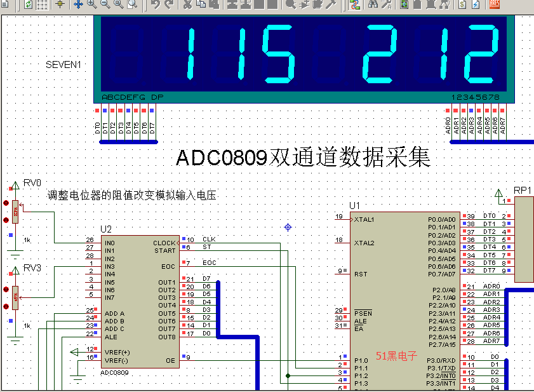Viewport: 534px width, 392px height.
Task: Click the ADR0 label beside pin 21
Action: 491,287
